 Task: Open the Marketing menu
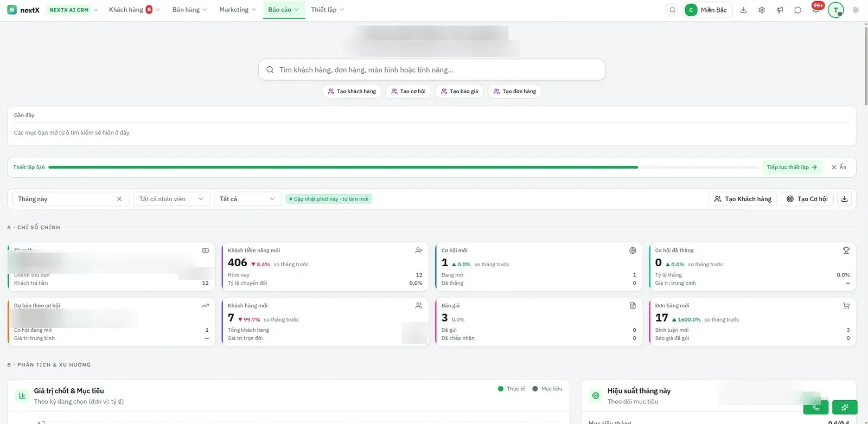(238, 10)
